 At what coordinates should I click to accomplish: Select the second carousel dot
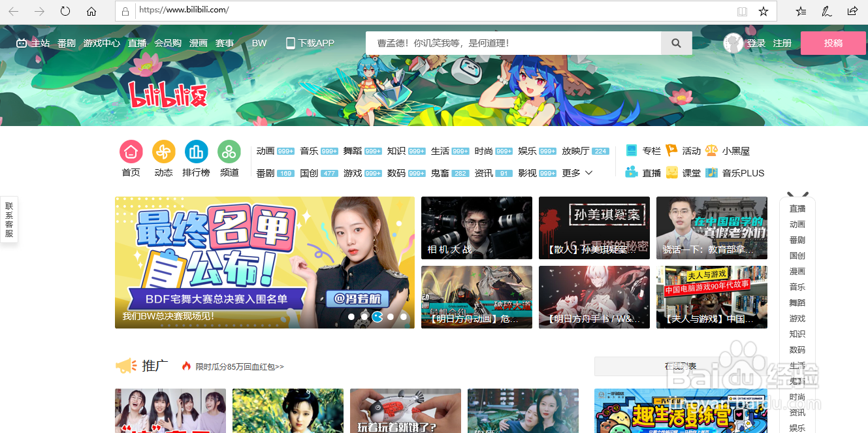click(364, 317)
